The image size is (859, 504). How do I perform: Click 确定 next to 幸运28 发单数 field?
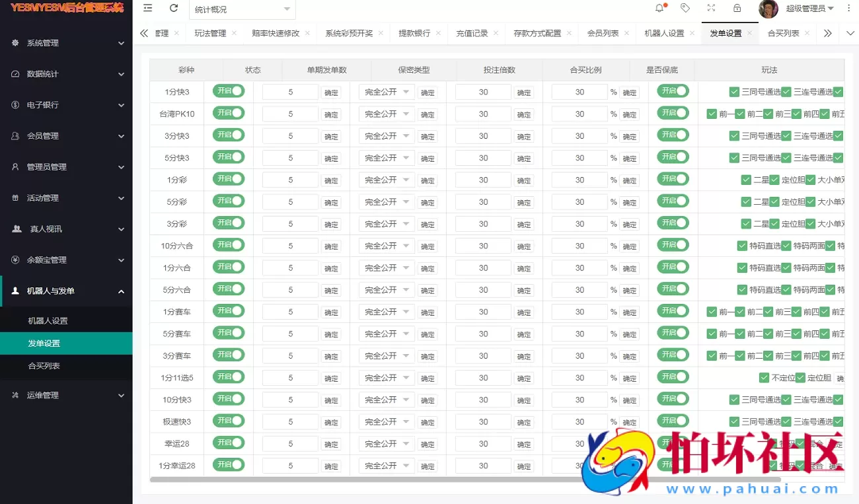tap(331, 444)
